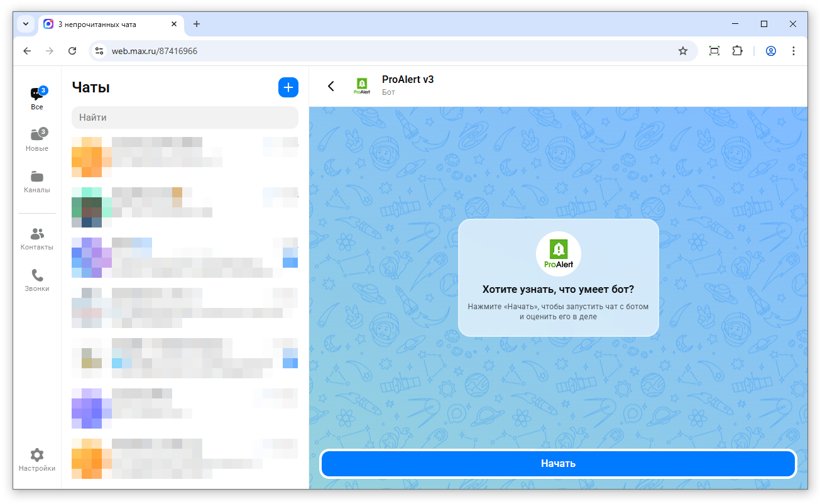Click the ProAlert bot avatar in header
This screenshot has width=820, height=504.
click(361, 86)
